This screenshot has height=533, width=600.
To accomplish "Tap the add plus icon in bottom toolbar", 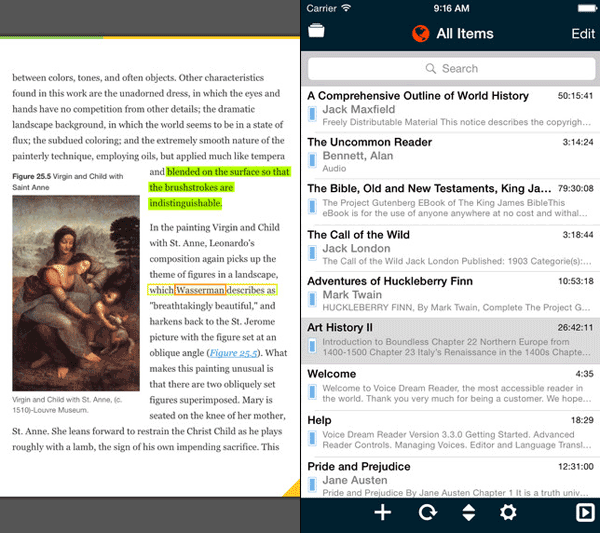I will [x=382, y=513].
